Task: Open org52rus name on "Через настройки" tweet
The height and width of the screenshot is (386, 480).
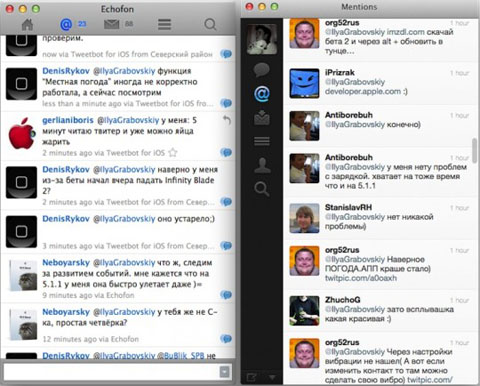Action: [x=342, y=342]
